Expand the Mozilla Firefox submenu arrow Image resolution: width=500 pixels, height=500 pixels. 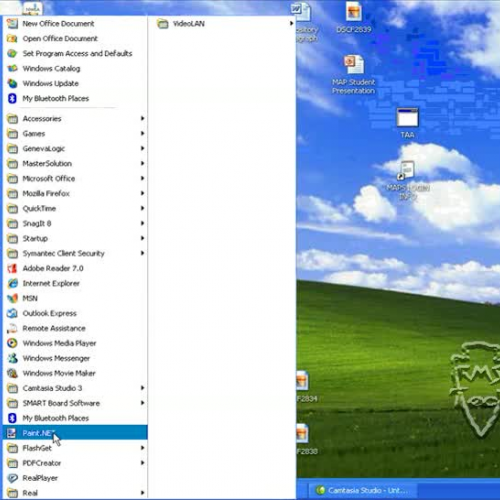tap(142, 193)
